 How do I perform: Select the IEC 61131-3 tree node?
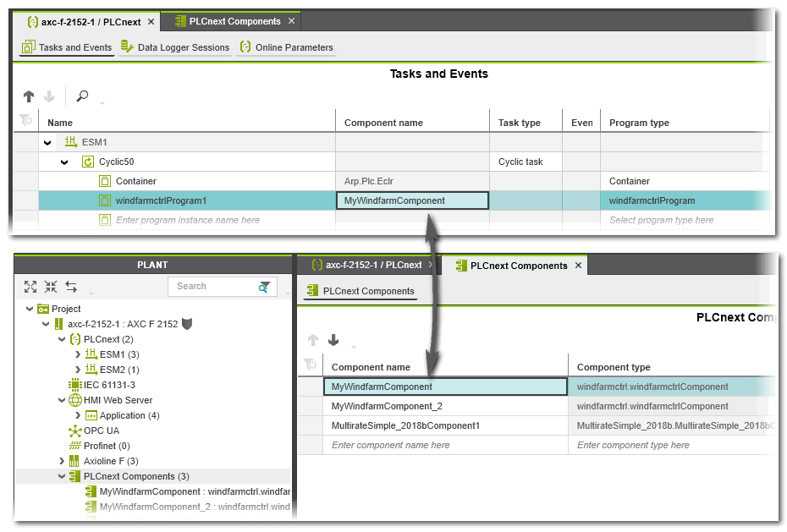click(108, 385)
